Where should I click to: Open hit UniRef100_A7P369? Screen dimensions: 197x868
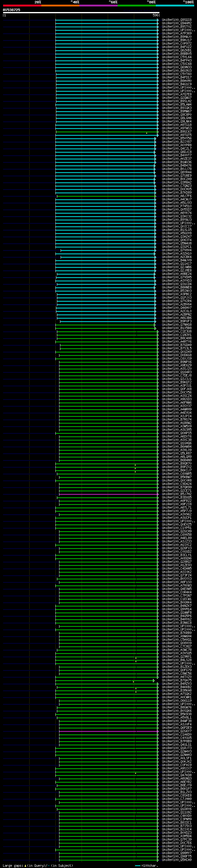(x=177, y=33)
